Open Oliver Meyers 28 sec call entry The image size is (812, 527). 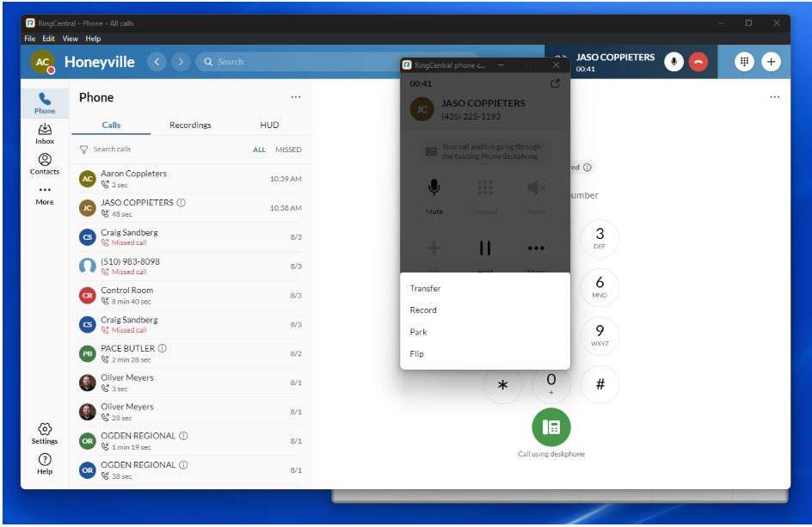[x=190, y=412]
